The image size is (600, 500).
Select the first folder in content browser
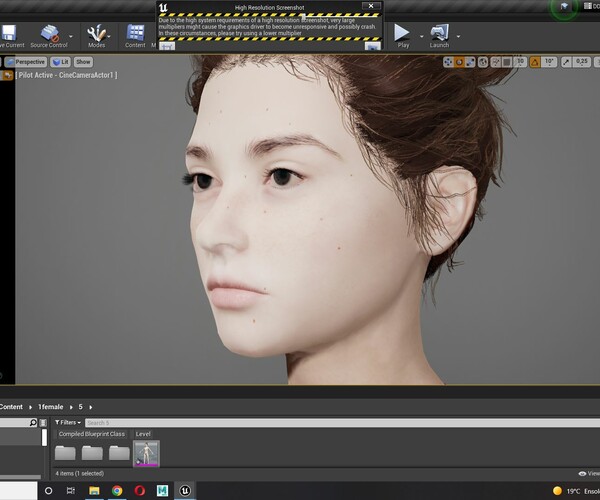[x=65, y=453]
